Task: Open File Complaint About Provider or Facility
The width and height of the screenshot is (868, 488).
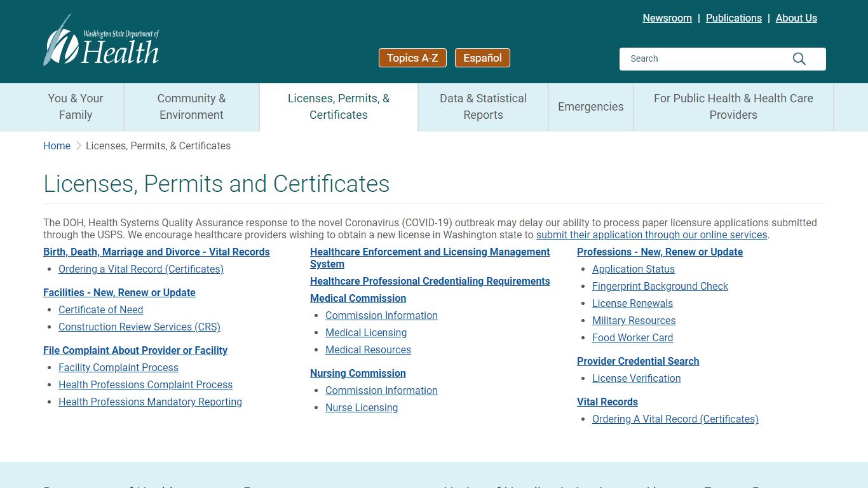Action: click(135, 351)
